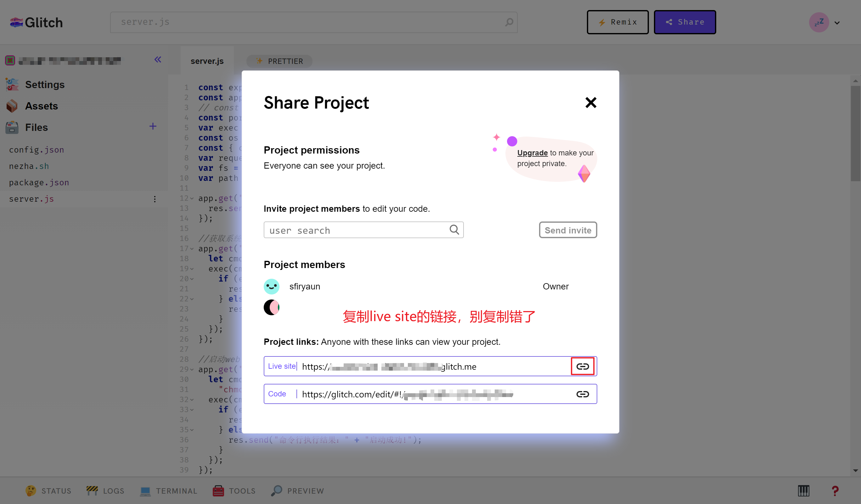
Task: Toggle code fold on line 12
Action: [192, 199]
